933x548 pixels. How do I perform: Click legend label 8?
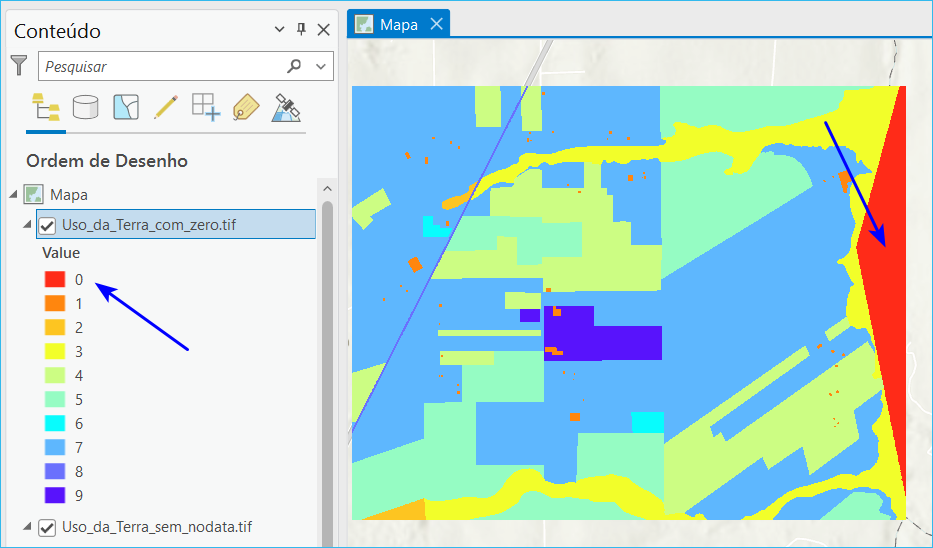click(x=79, y=472)
